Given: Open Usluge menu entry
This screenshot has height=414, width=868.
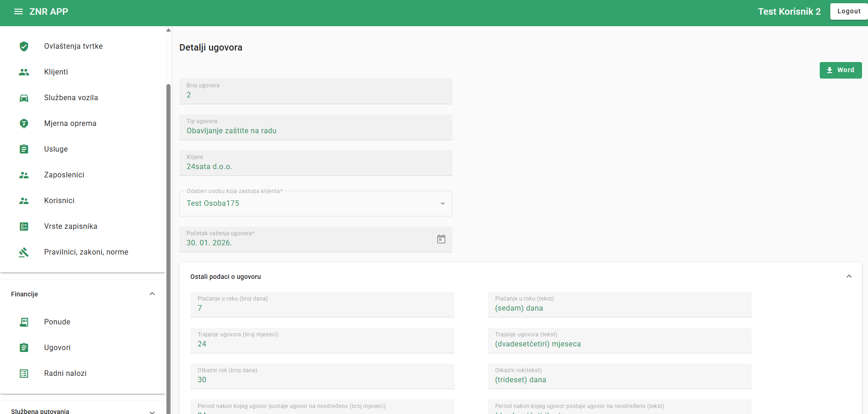Looking at the screenshot, I should [x=83, y=149].
